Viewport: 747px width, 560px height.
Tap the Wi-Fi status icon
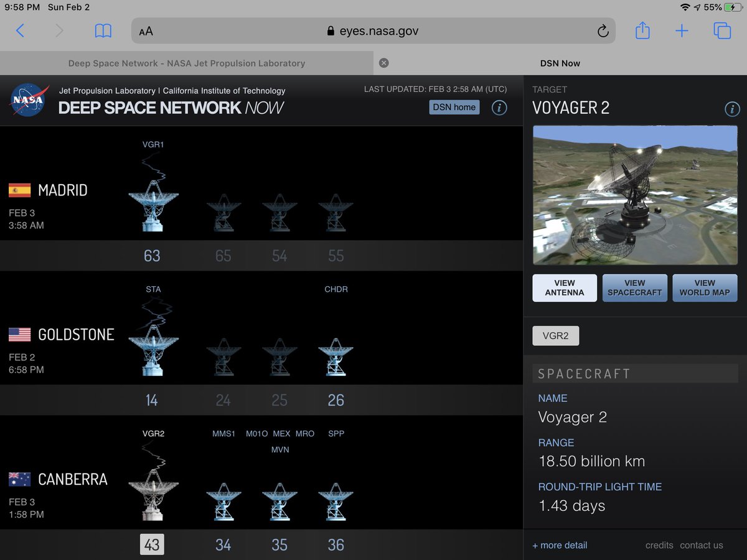click(685, 7)
